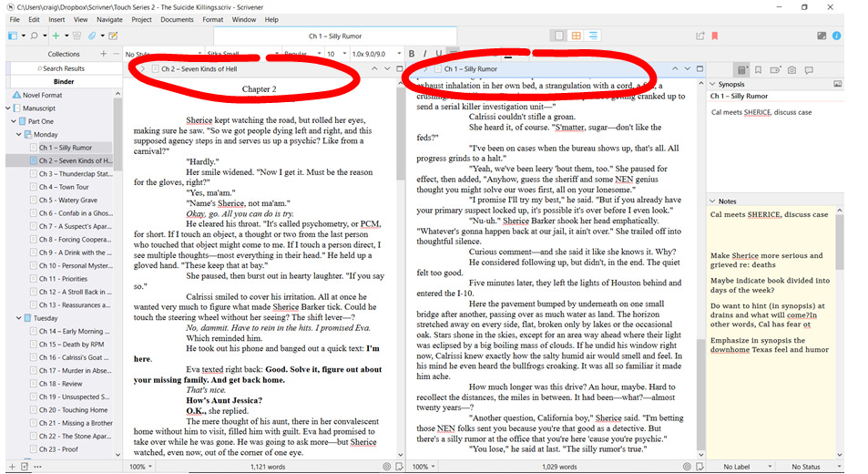This screenshot has width=868, height=474.
Task: Open inspector Snapshots camera tab
Action: click(x=792, y=70)
